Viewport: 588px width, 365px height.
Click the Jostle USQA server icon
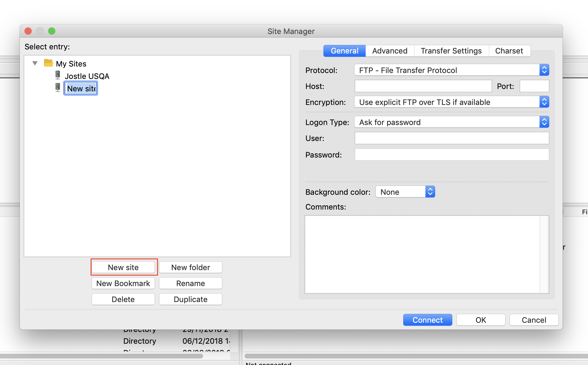[x=58, y=75]
